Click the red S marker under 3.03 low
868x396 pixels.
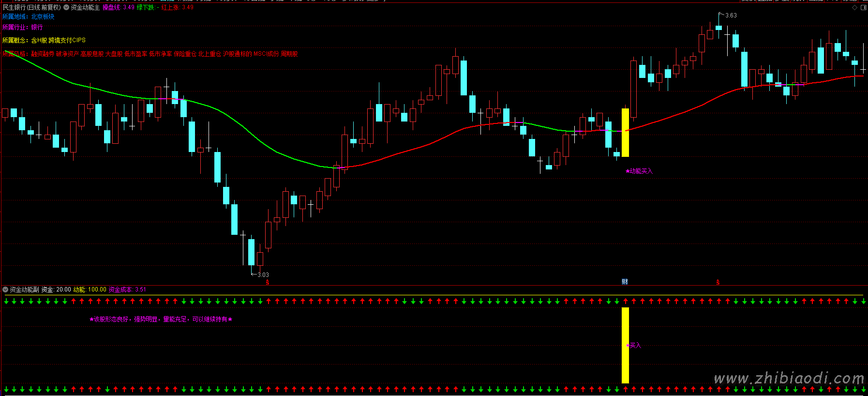pyautogui.click(x=268, y=282)
